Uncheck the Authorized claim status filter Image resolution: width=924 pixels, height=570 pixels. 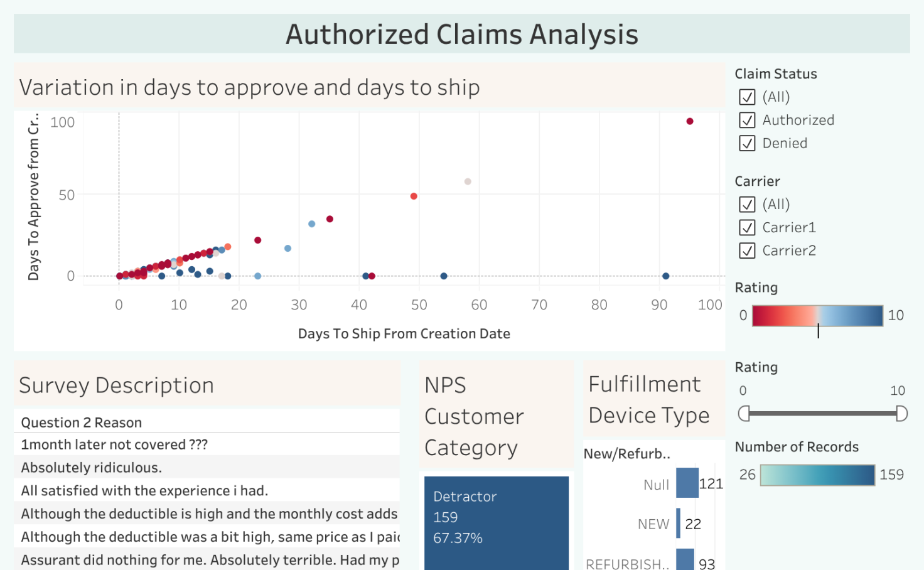[x=747, y=120]
